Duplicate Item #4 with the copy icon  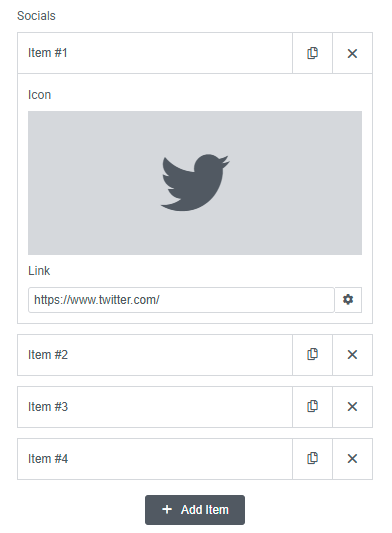[312, 459]
